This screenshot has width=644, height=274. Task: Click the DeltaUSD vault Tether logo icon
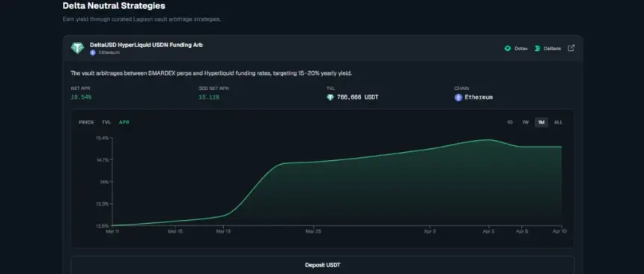point(77,48)
